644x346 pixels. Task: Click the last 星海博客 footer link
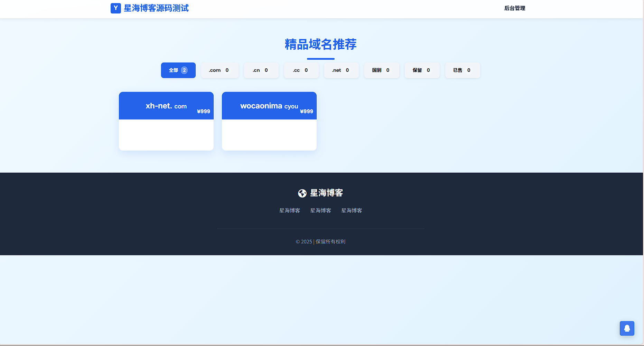point(352,211)
